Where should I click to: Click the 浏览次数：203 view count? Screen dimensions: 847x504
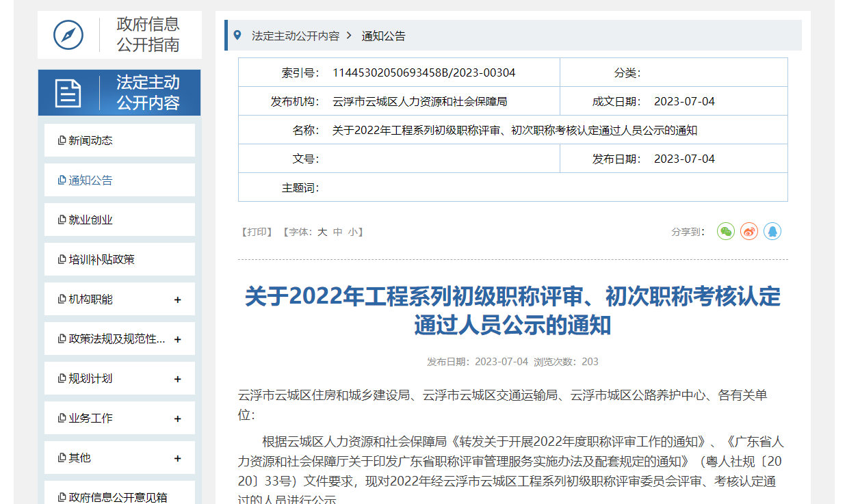click(566, 361)
